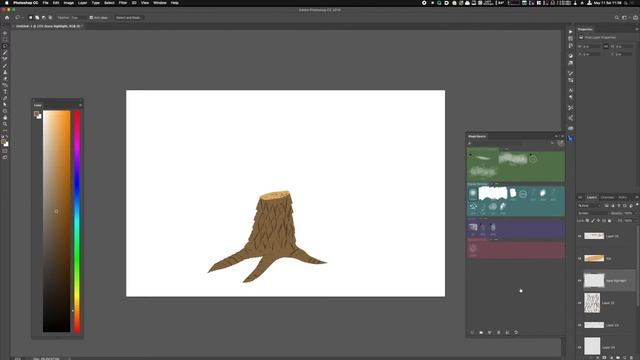Open the Color panel options menu
Viewport: 640px width, 360px height.
80,105
